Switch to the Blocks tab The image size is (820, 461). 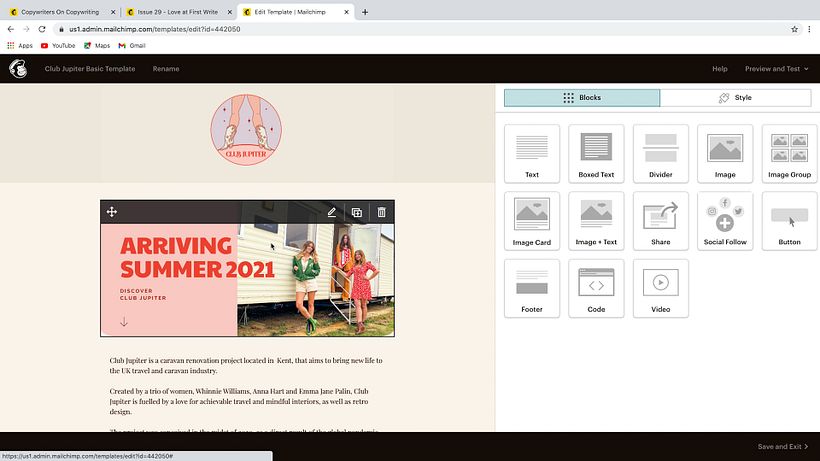[582, 98]
